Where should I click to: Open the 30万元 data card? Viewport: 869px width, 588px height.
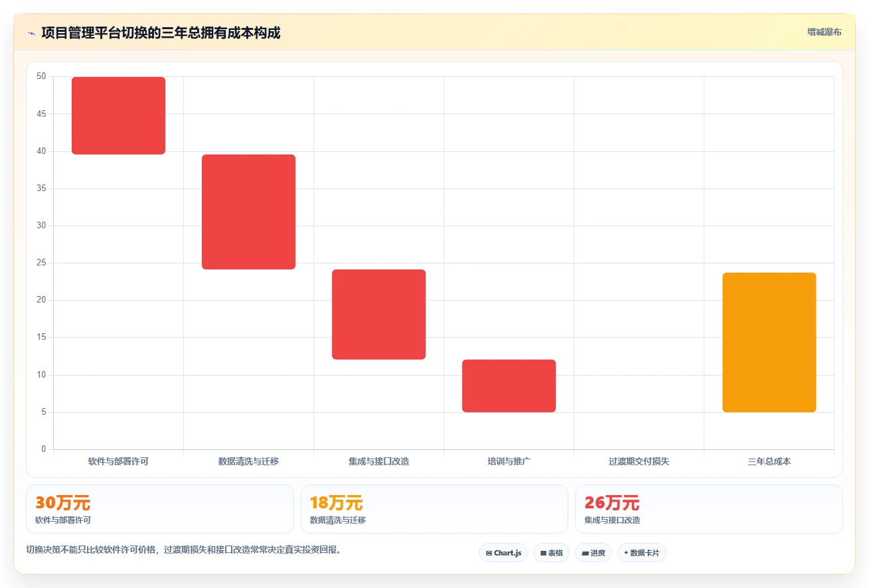(159, 509)
